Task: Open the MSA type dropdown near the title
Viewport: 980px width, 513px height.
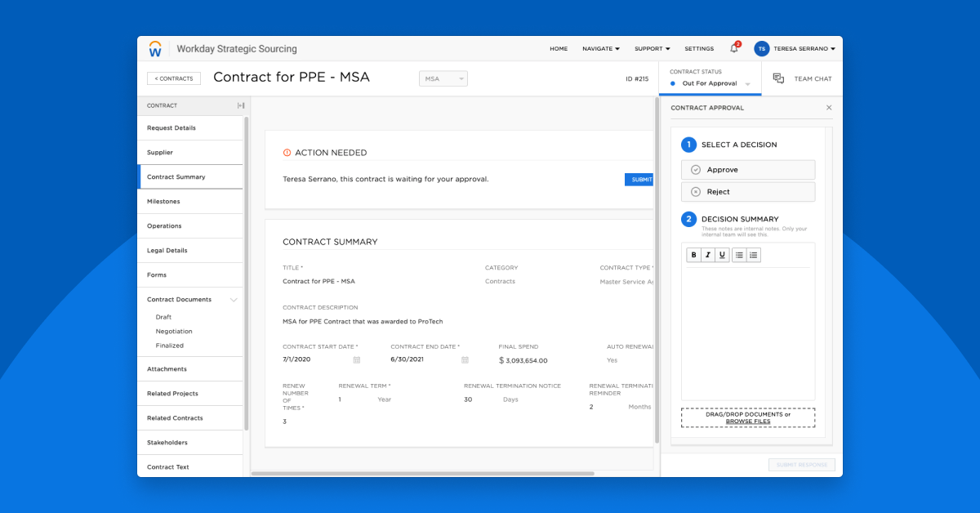Action: coord(443,78)
